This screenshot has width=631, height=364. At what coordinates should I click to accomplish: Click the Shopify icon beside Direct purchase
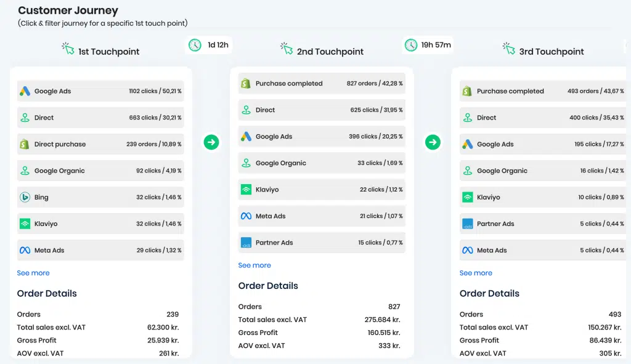[25, 144]
